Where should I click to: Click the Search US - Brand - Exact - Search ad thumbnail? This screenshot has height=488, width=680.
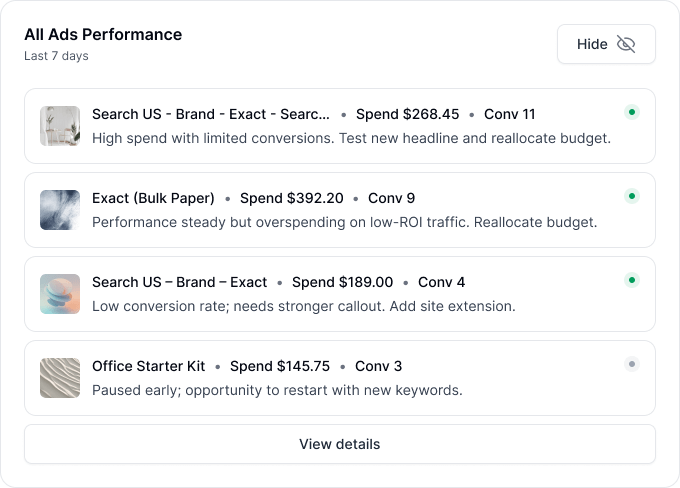tap(60, 126)
